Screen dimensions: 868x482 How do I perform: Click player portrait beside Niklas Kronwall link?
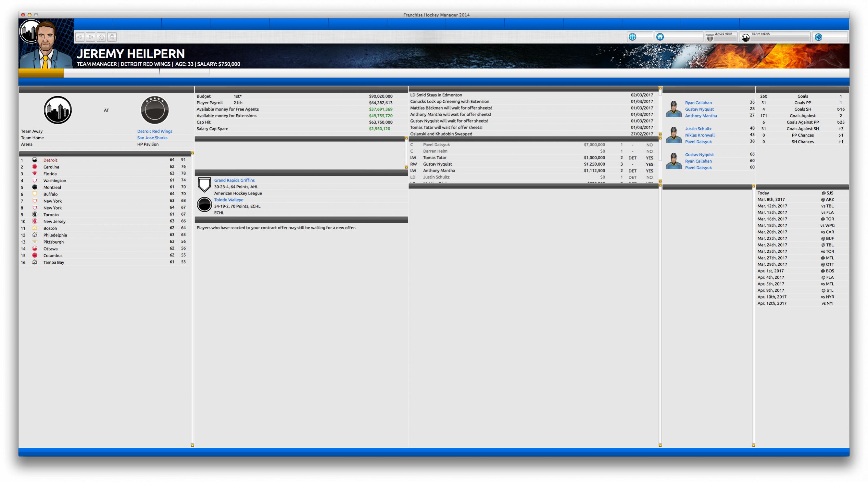[673, 135]
